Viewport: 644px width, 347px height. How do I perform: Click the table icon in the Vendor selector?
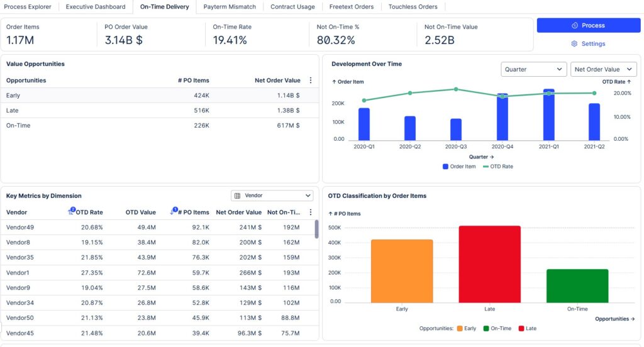coord(238,196)
